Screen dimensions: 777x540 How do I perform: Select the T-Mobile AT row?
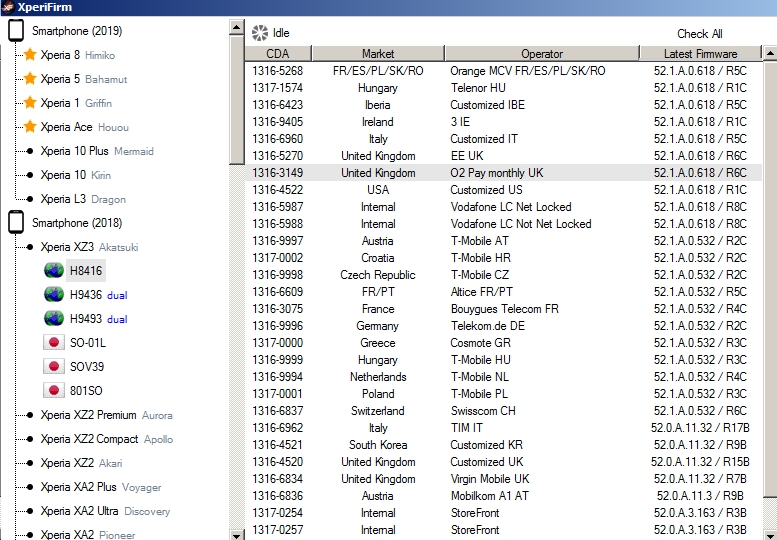(503, 240)
